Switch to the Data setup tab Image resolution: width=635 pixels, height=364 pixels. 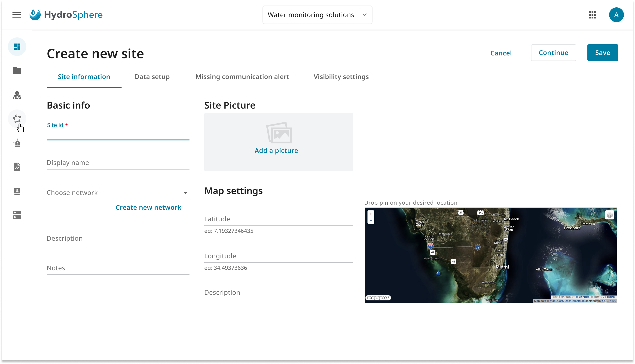click(x=152, y=77)
